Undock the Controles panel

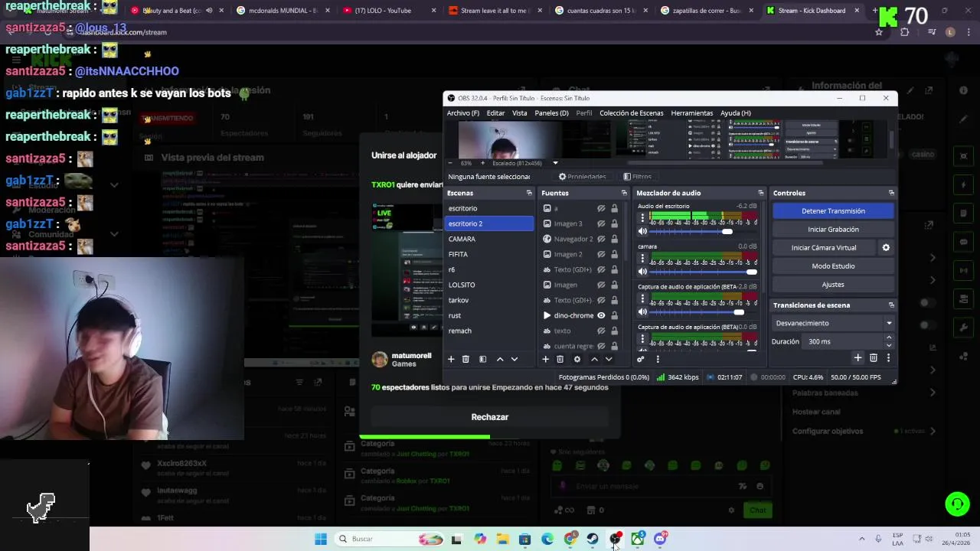pos(891,193)
